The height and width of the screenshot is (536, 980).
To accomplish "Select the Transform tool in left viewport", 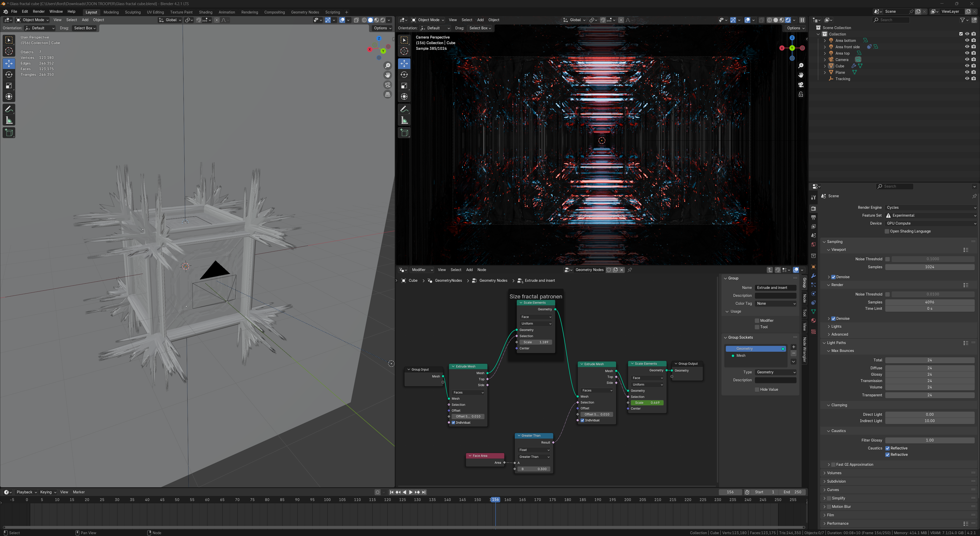I will point(9,97).
